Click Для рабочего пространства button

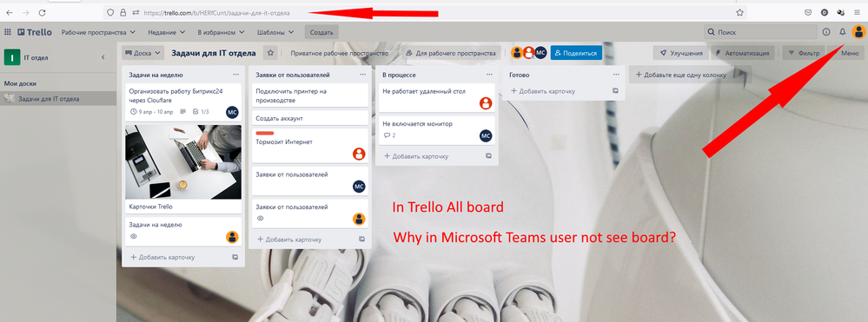point(451,53)
